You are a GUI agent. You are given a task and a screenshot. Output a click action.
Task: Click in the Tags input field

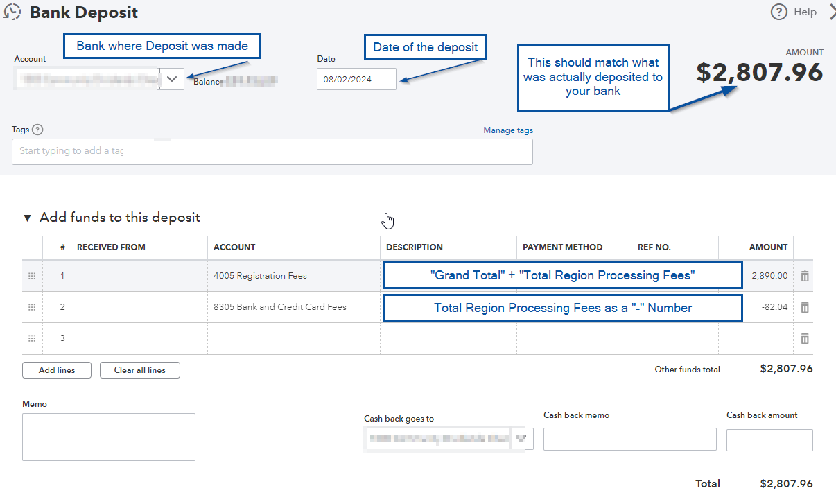pyautogui.click(x=272, y=151)
